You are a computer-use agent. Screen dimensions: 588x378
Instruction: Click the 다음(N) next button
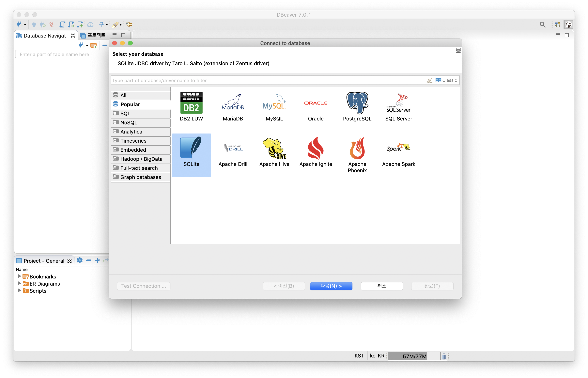point(331,286)
